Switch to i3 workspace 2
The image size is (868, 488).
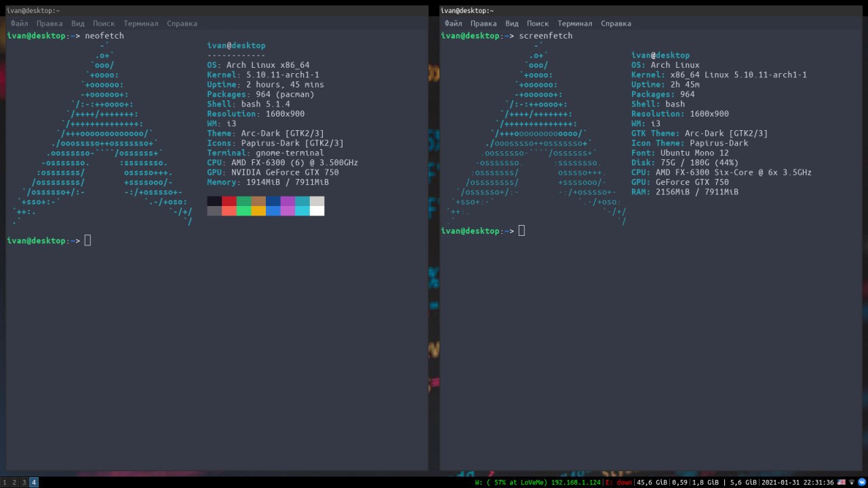[x=14, y=483]
